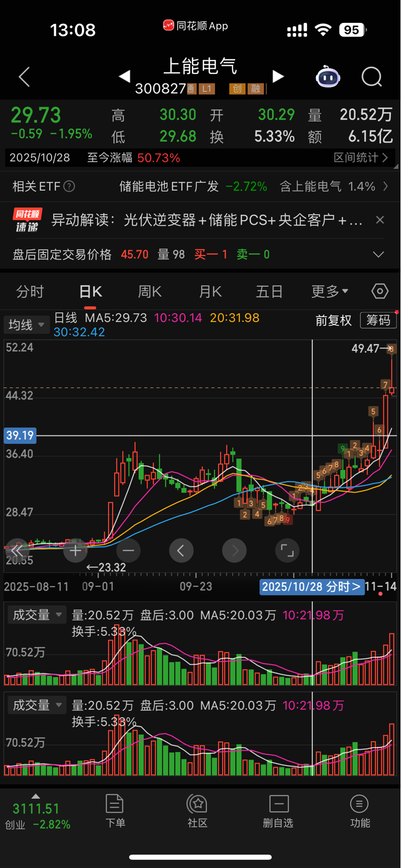Tap 卖一 0 ask quote
The height and width of the screenshot is (868, 401).
point(253,254)
